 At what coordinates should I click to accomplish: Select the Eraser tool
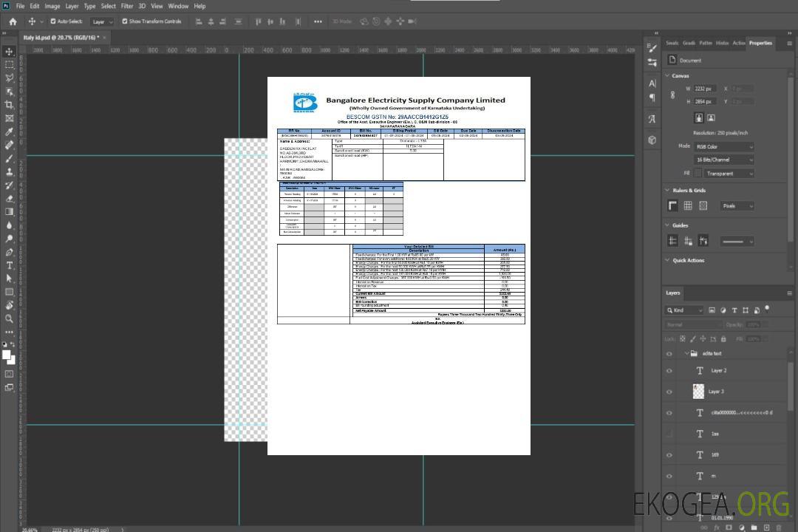point(9,199)
